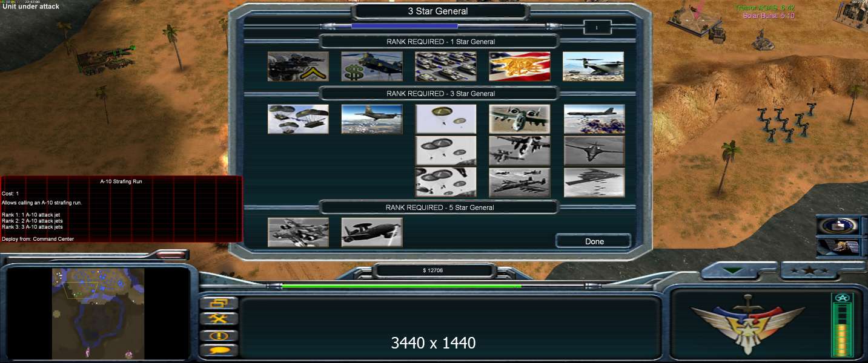The width and height of the screenshot is (868, 363).
Task: Pick the infantry chevron training power
Action: pos(298,67)
